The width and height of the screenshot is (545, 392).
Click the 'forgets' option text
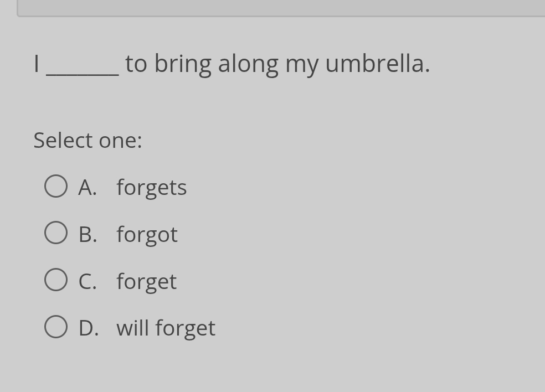pos(151,187)
